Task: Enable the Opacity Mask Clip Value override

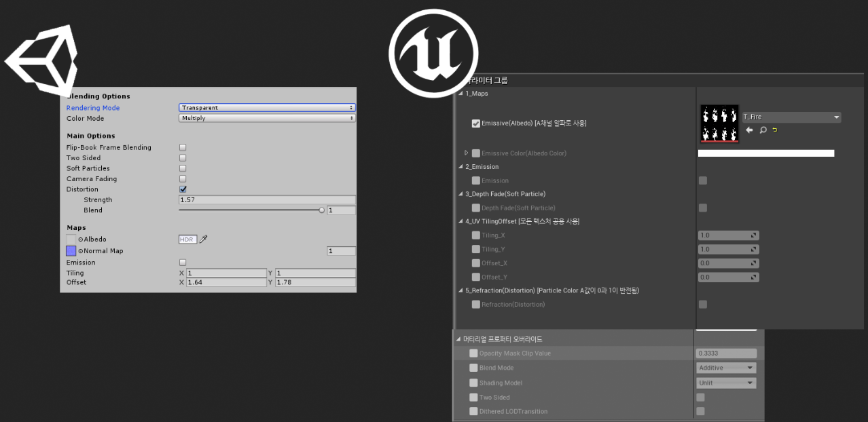Action: pyautogui.click(x=473, y=353)
